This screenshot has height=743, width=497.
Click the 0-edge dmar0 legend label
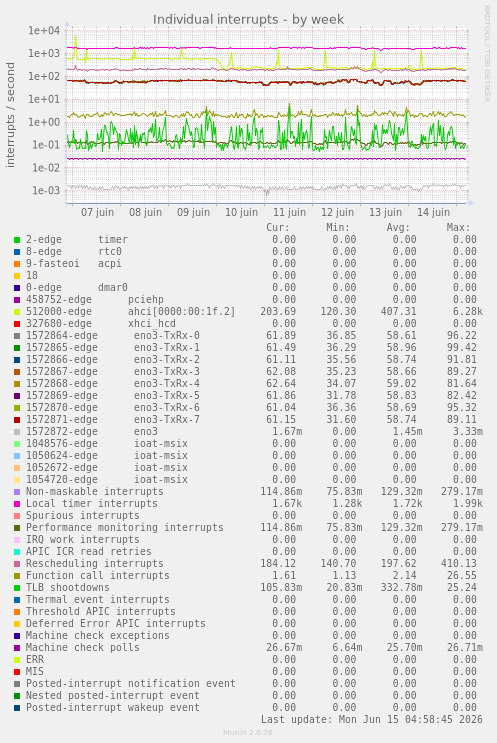click(x=77, y=288)
